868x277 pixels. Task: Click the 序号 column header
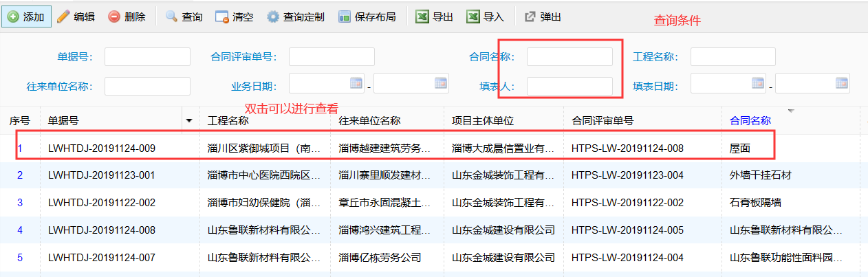(19, 121)
